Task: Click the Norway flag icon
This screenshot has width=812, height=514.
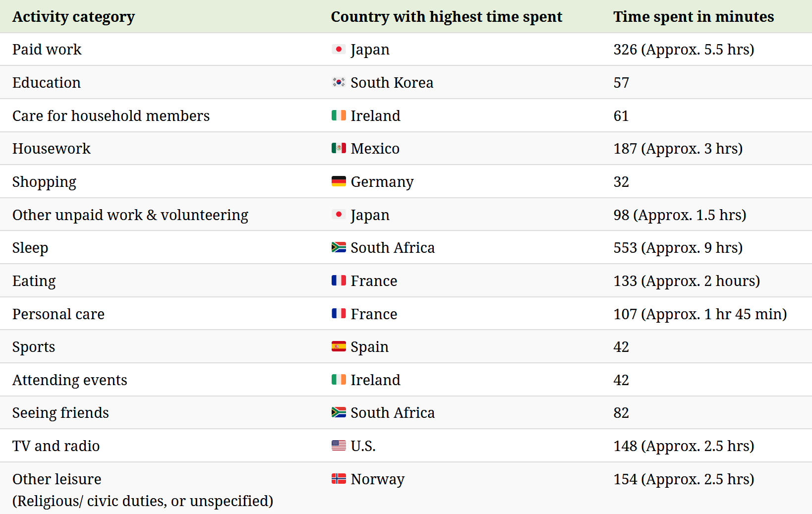Action: (339, 479)
